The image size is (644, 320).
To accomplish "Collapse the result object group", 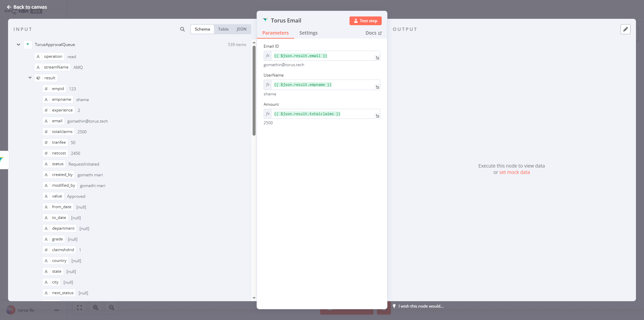I will [x=30, y=78].
